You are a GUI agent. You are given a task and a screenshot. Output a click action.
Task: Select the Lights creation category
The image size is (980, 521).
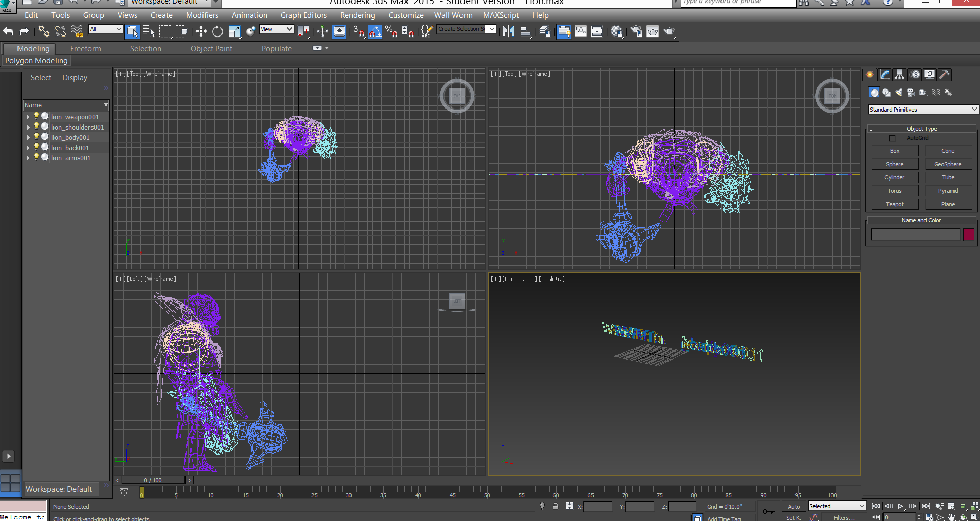click(x=899, y=93)
